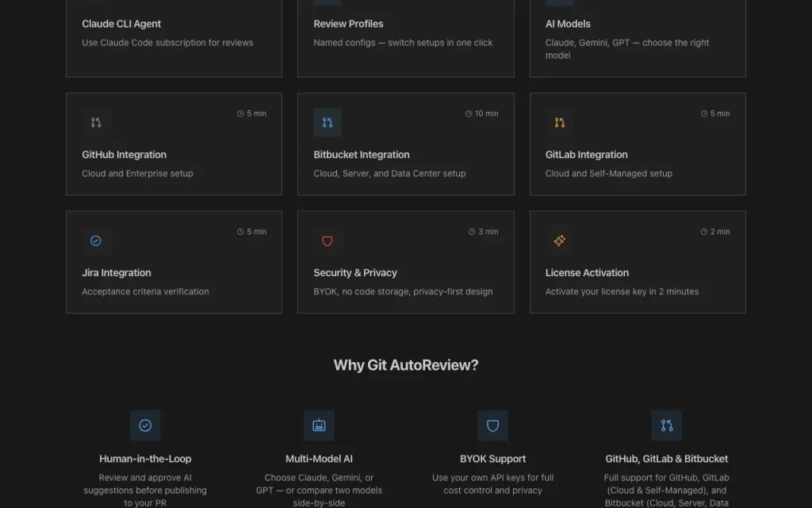Click the Multi-Model AI robot icon

click(319, 425)
